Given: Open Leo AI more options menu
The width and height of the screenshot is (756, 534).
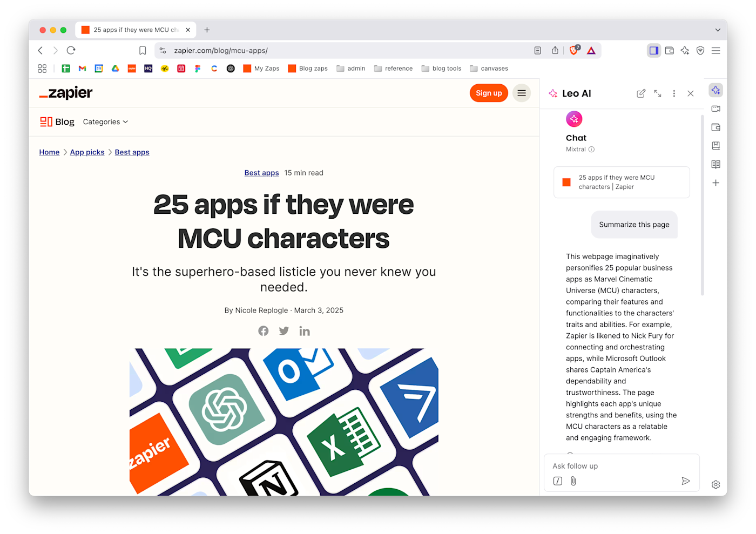Looking at the screenshot, I should tap(674, 93).
